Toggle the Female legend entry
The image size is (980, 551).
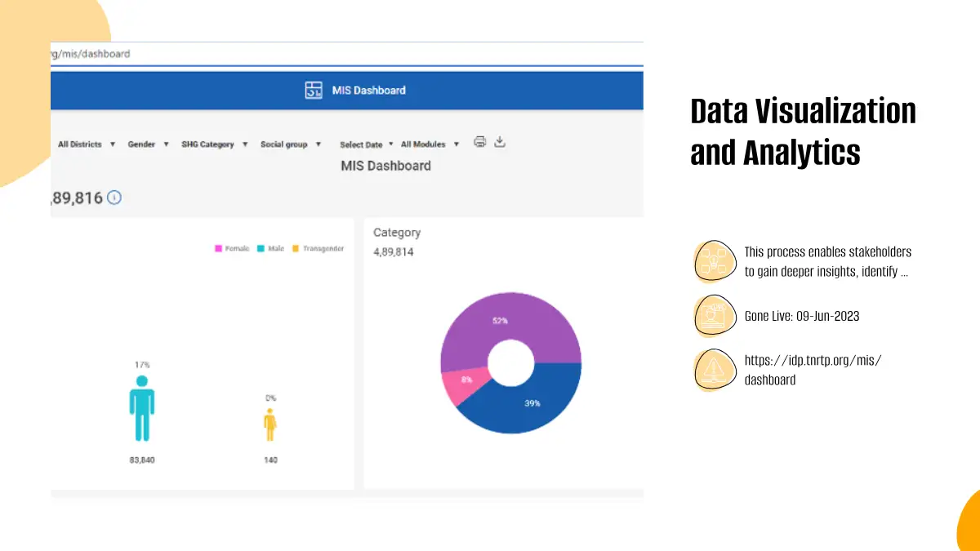pyautogui.click(x=232, y=249)
